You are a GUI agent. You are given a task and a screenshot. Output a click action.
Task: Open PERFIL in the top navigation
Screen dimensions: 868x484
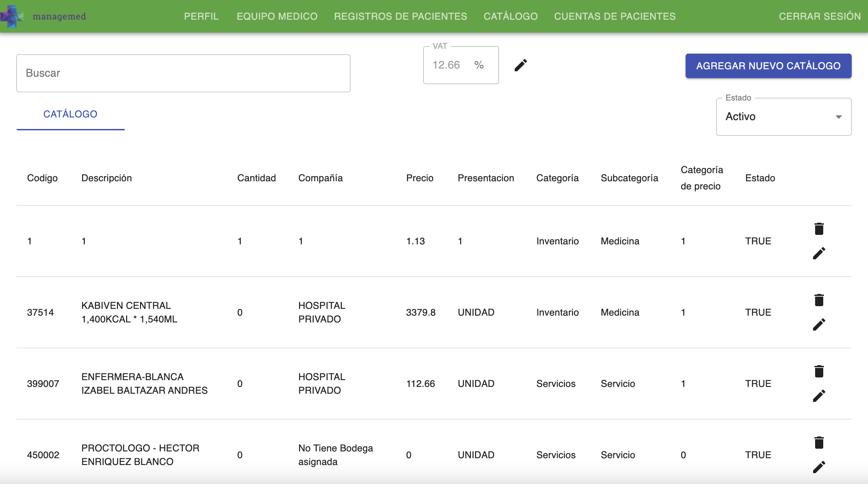[x=201, y=16]
